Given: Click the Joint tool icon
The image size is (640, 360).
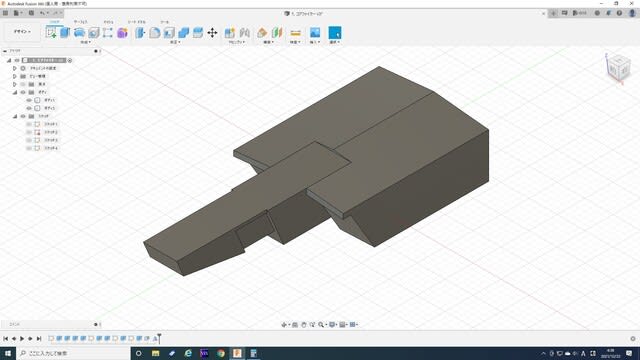Looking at the screenshot, I should coord(244,33).
